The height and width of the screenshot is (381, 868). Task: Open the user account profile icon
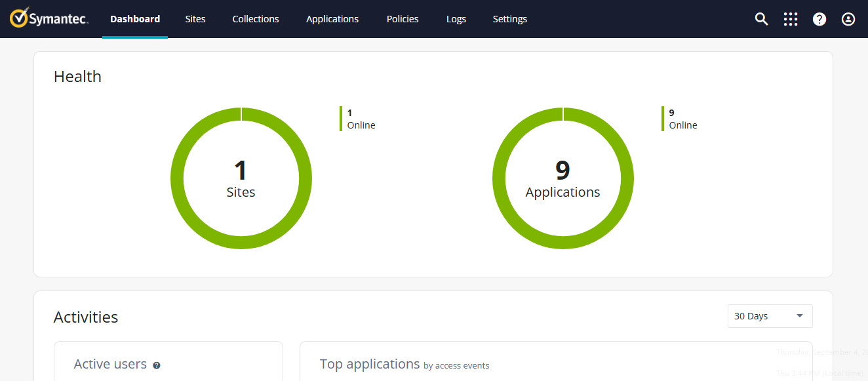(848, 19)
